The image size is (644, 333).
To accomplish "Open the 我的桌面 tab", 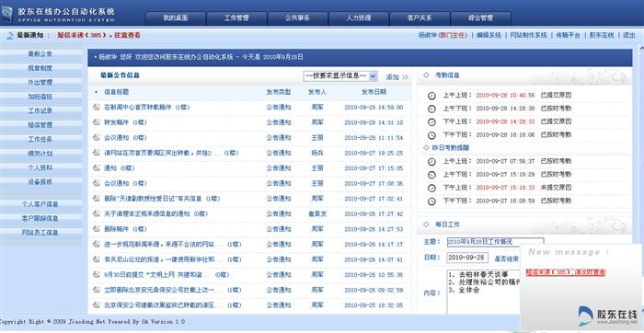I will coord(176,18).
